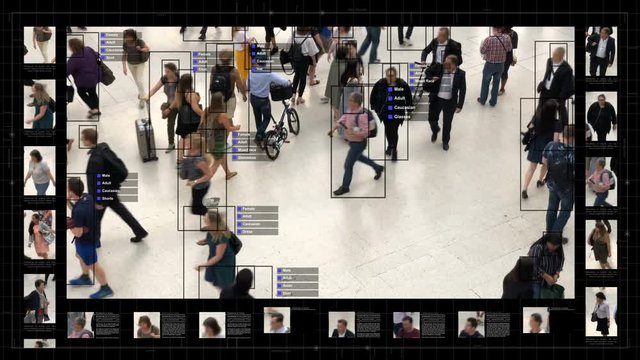Select the right-column thumbnail of the pink striped shirt and backpack
The width and height of the screenshot is (640, 360).
(601, 182)
